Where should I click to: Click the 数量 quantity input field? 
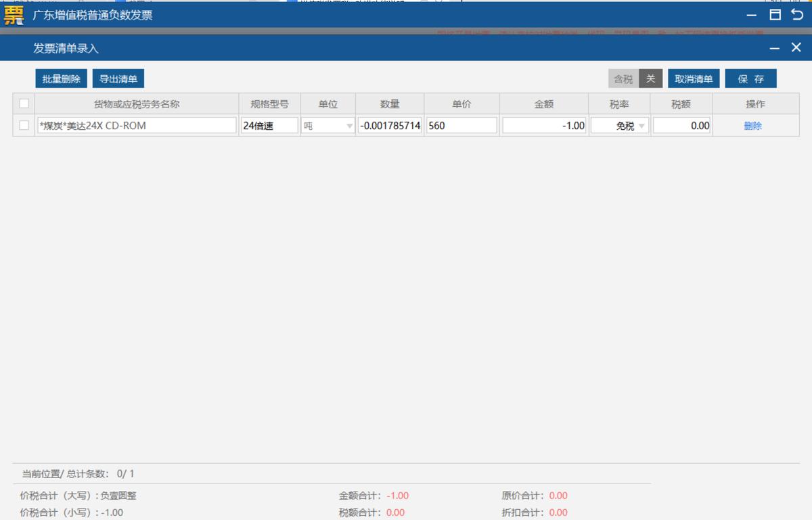tap(390, 125)
